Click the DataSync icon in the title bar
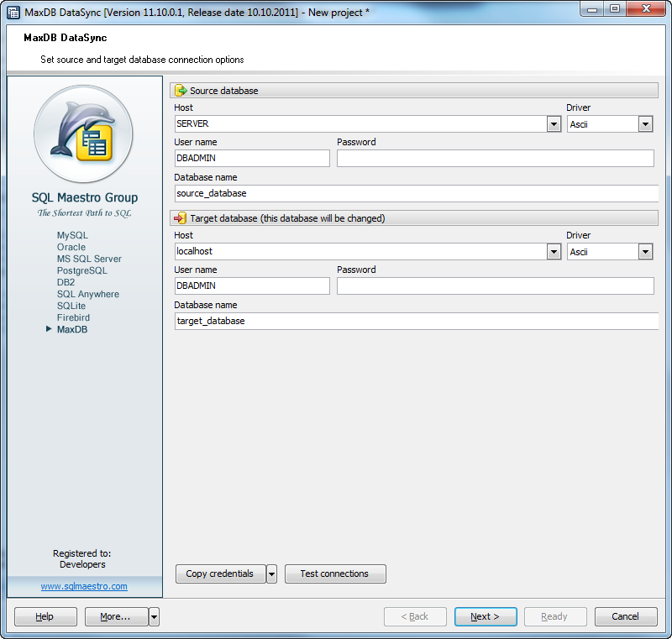This screenshot has height=639, width=672. coord(12,11)
